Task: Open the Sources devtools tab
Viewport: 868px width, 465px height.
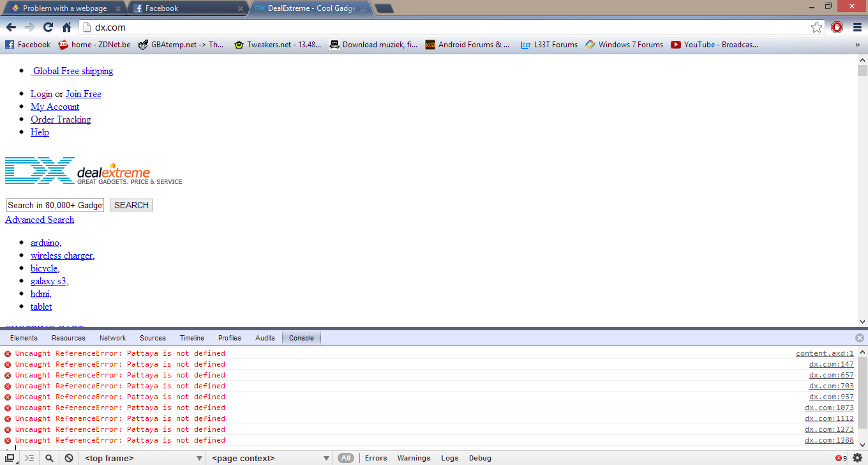Action: coord(153,338)
